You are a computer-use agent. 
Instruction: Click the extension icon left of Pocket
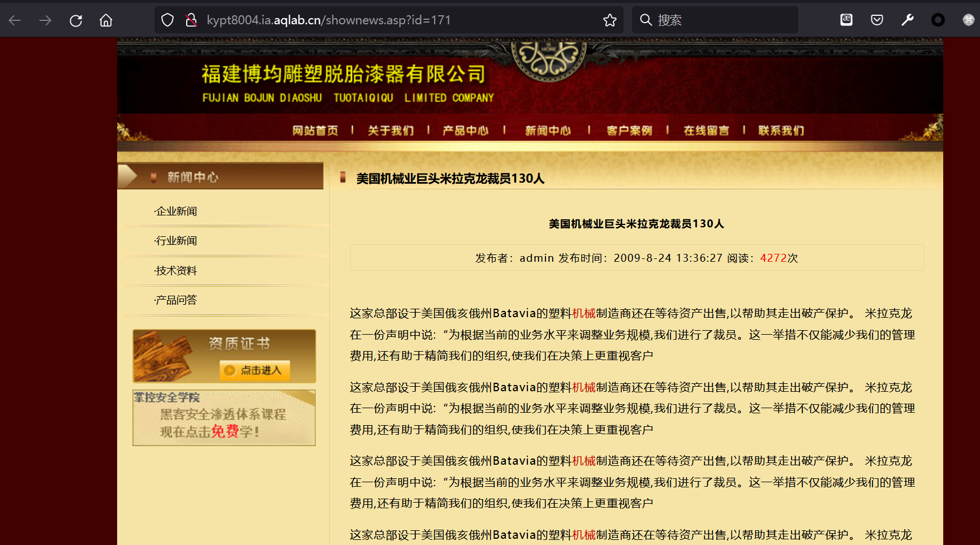pos(846,20)
